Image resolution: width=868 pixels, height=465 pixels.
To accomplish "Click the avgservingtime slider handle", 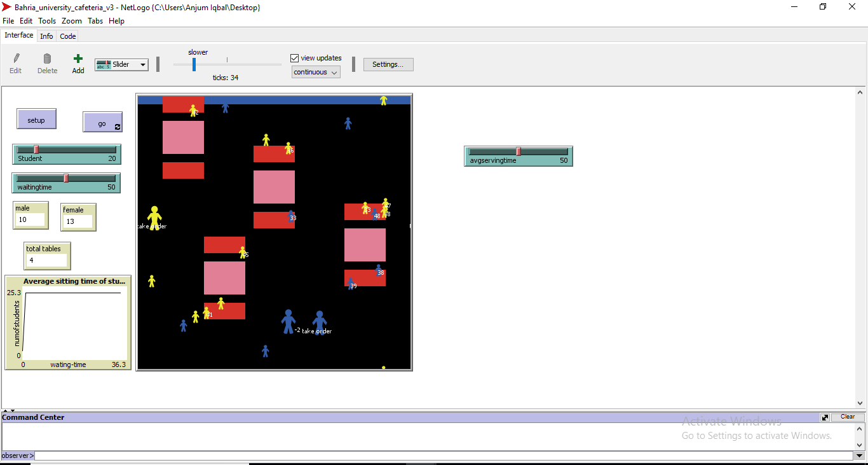I will (519, 151).
